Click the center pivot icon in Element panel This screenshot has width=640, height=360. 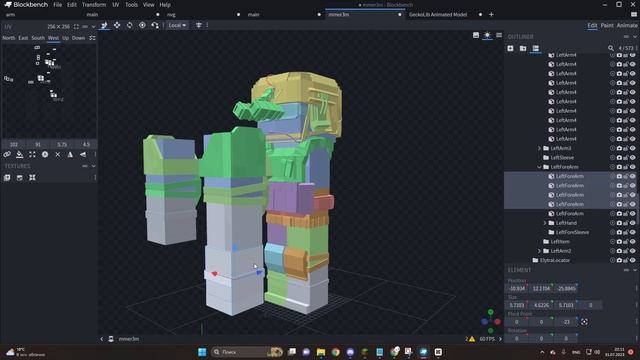pyautogui.click(x=584, y=322)
